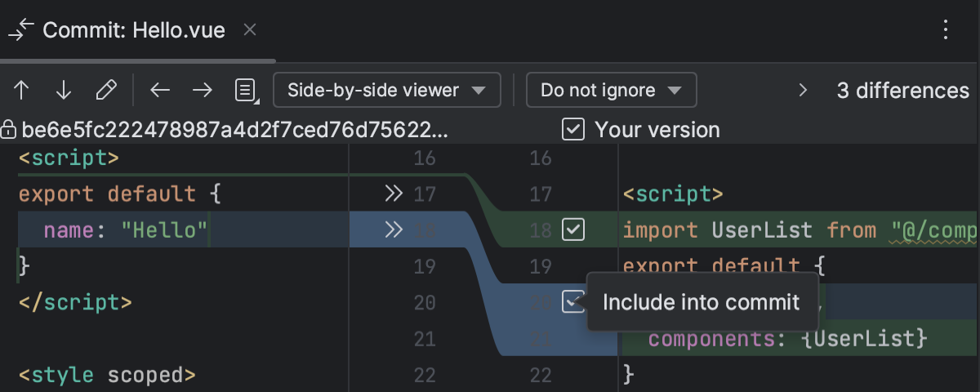980x392 pixels.
Task: Open the Side-by-side viewer dropdown
Action: point(386,90)
